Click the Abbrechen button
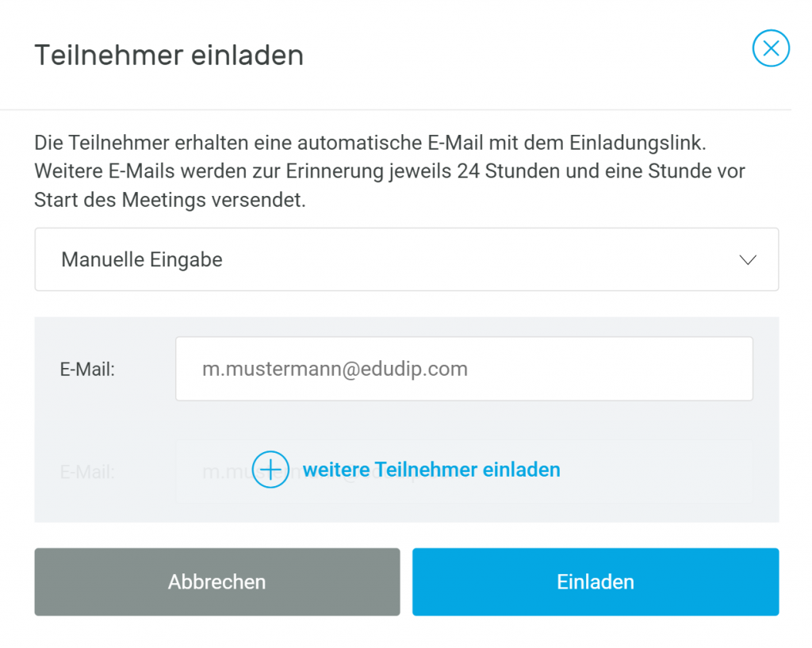This screenshot has height=648, width=812. pyautogui.click(x=217, y=581)
